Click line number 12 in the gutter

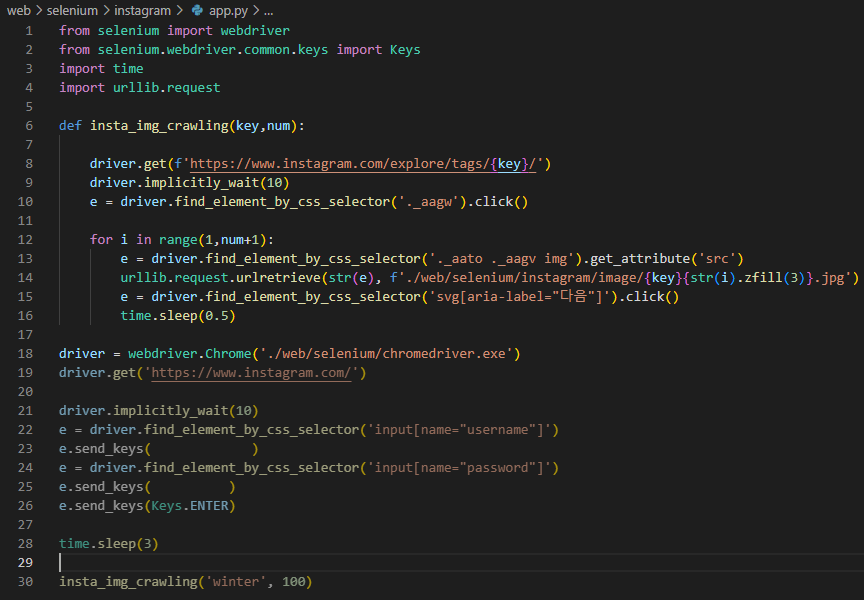(x=25, y=240)
